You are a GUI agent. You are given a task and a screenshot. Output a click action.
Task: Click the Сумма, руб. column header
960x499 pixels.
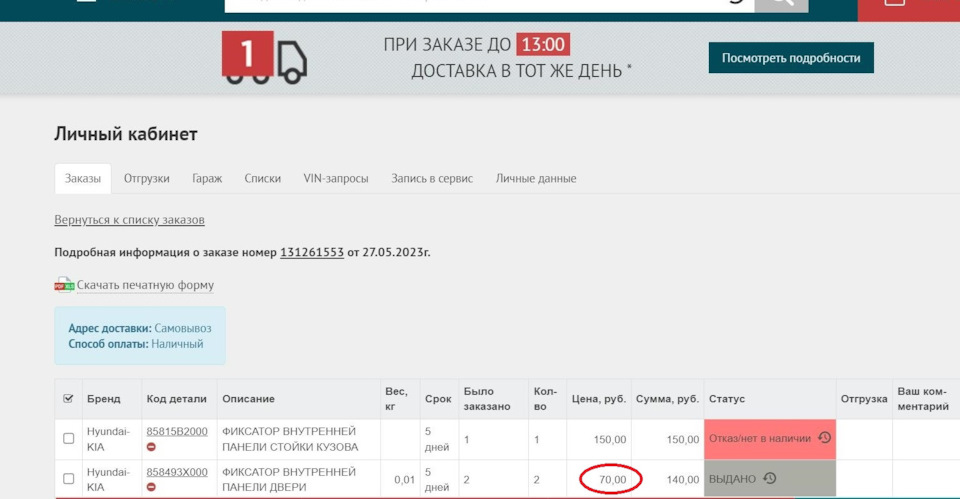(667, 399)
